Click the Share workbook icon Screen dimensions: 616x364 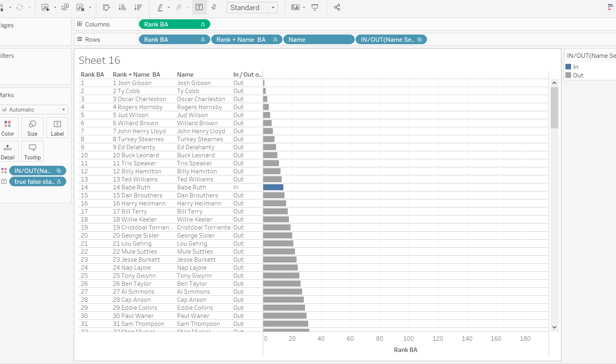pos(337,8)
